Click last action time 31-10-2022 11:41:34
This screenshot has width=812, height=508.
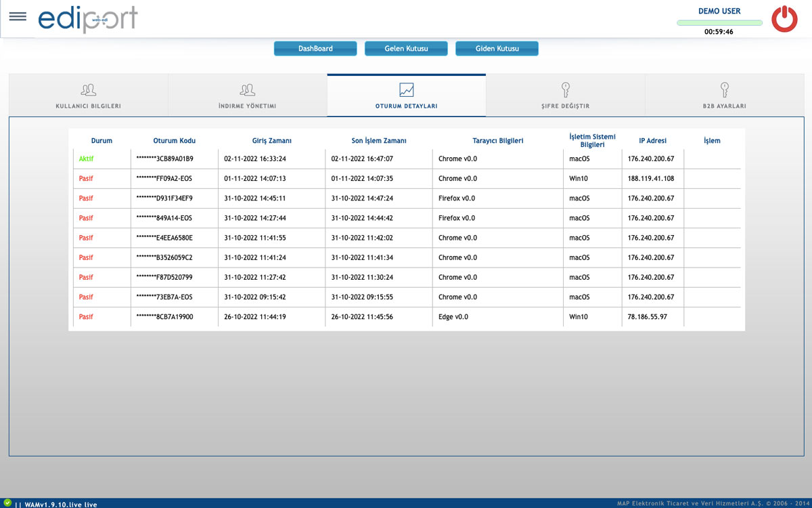(x=362, y=257)
